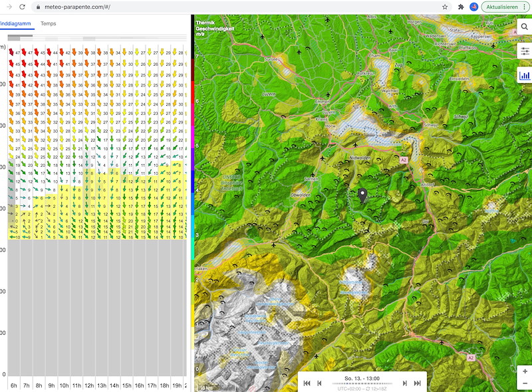Viewport: 532px width, 392px height.
Task: Click the Aktualisieren update button
Action: click(x=502, y=7)
